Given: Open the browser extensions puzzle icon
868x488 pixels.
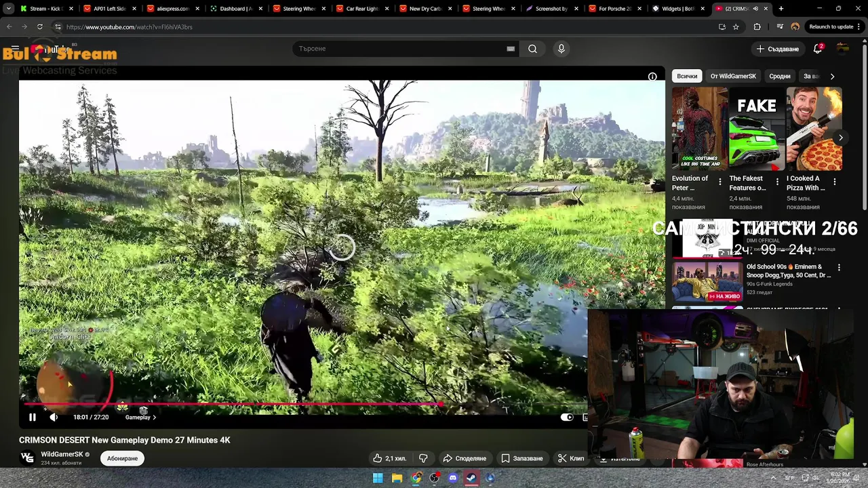Looking at the screenshot, I should pos(757,27).
